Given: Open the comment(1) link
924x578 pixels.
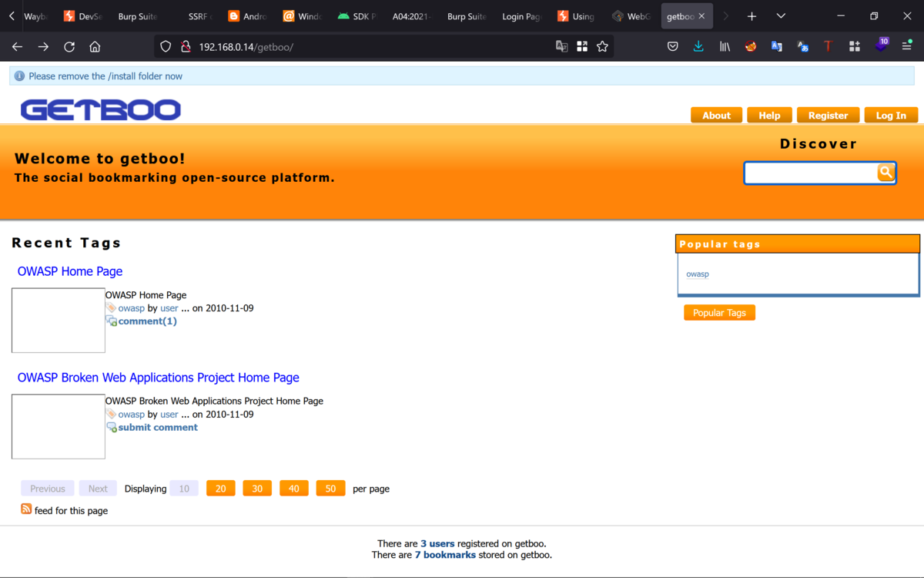Looking at the screenshot, I should pyautogui.click(x=148, y=321).
